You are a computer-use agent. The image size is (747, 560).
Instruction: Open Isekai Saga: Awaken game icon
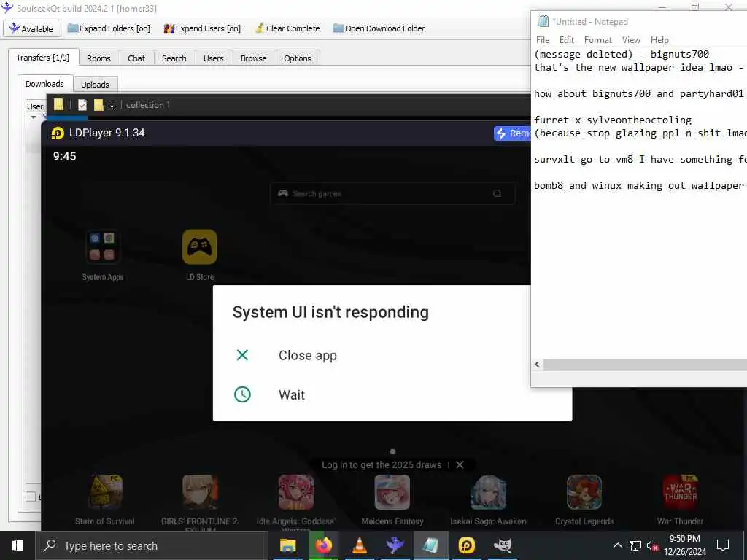pyautogui.click(x=488, y=492)
